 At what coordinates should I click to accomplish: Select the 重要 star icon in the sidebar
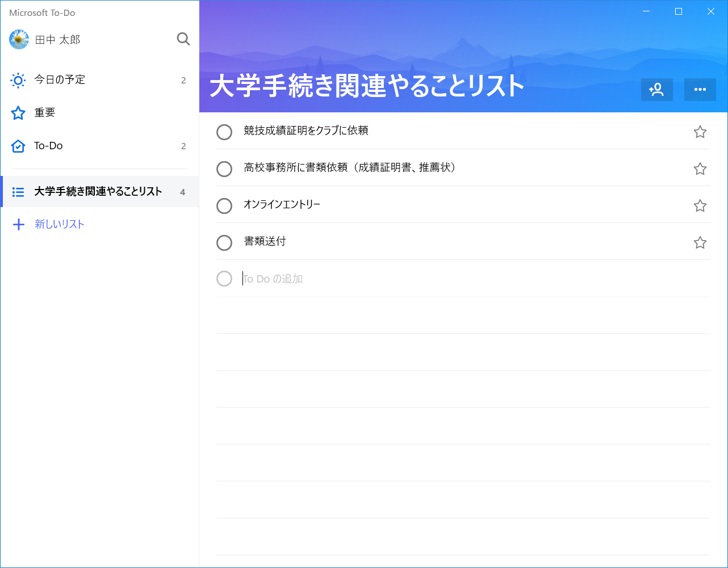coord(18,112)
